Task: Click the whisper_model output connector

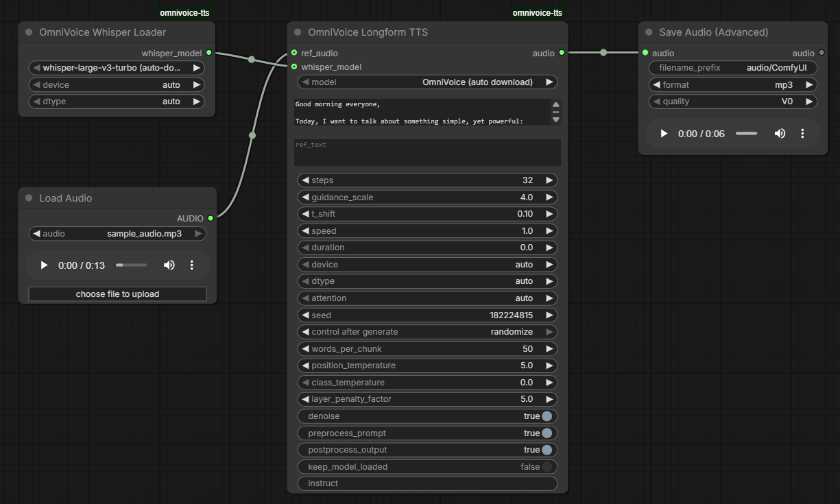Action: coord(209,53)
